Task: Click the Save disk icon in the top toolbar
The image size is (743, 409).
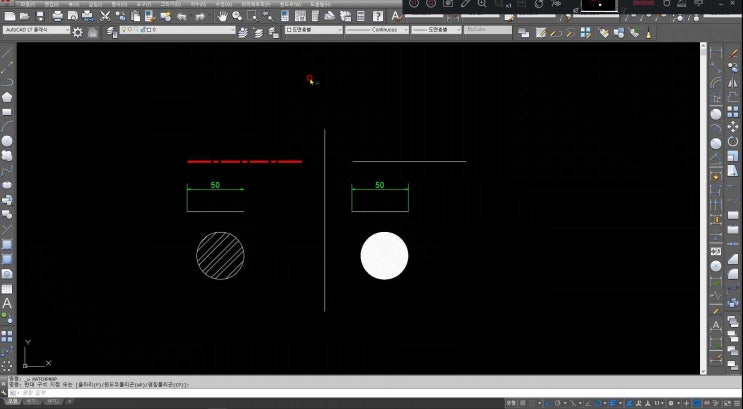Action: [40, 16]
